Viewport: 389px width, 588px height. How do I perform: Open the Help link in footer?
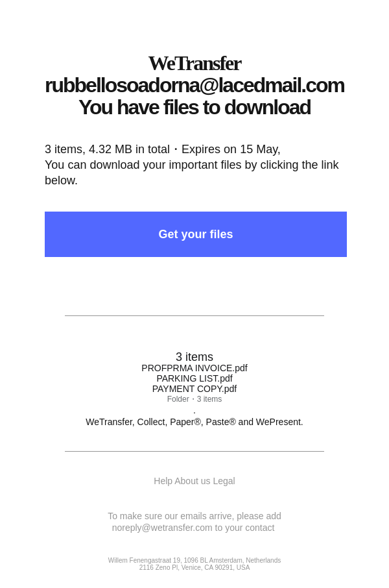pyautogui.click(x=163, y=481)
